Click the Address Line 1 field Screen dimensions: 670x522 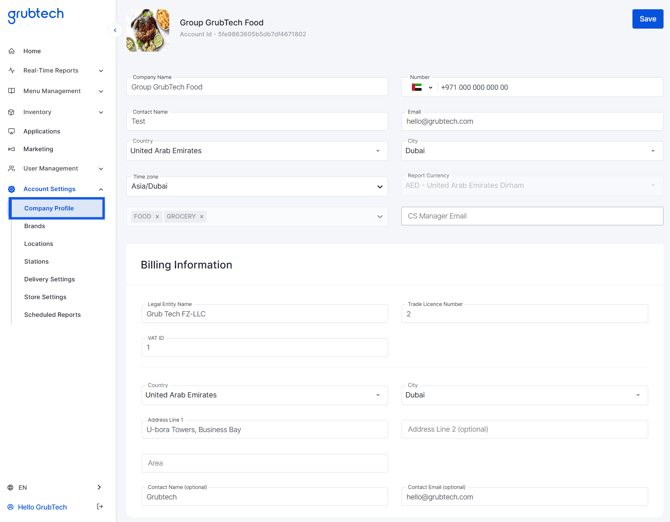click(x=264, y=430)
